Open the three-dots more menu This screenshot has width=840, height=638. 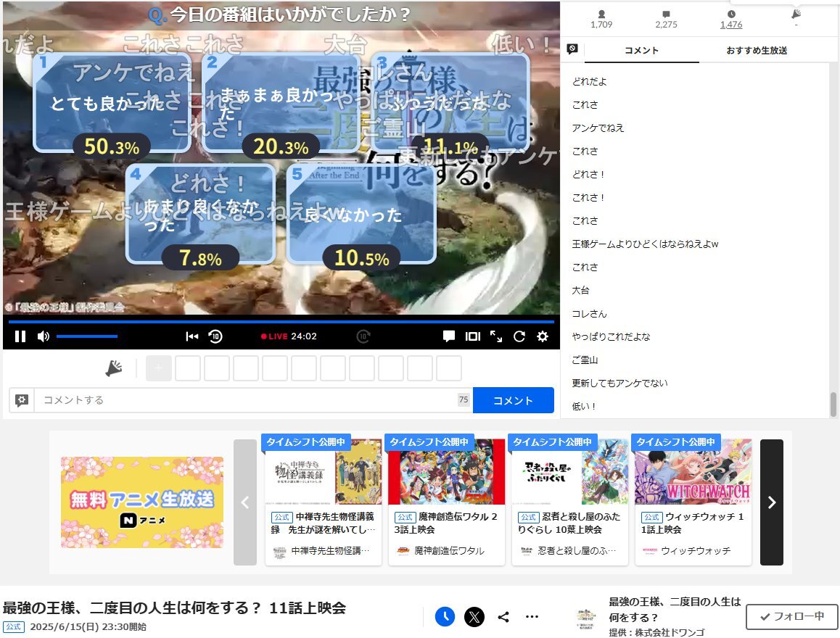pos(532,616)
